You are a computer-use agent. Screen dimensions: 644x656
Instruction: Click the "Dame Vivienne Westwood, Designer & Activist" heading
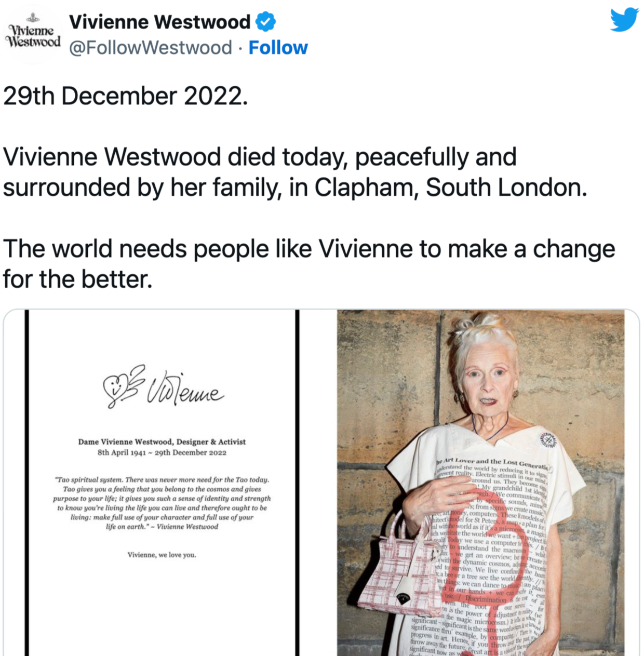[x=162, y=441]
